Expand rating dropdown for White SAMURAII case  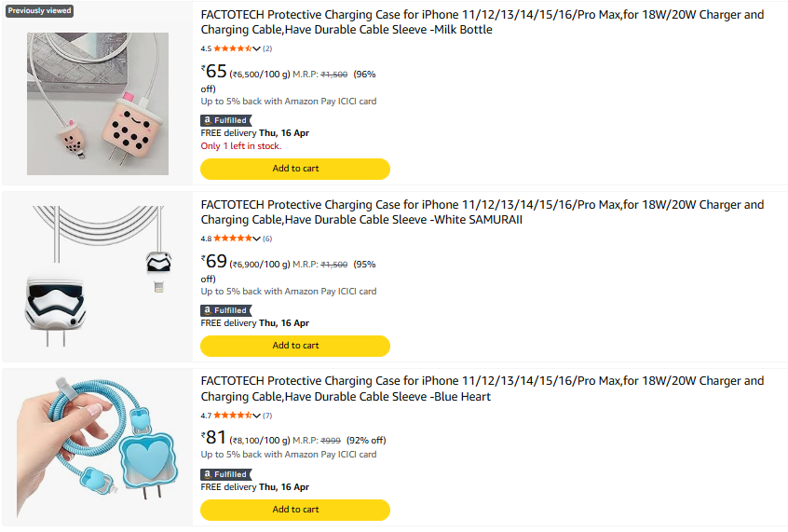pos(257,239)
